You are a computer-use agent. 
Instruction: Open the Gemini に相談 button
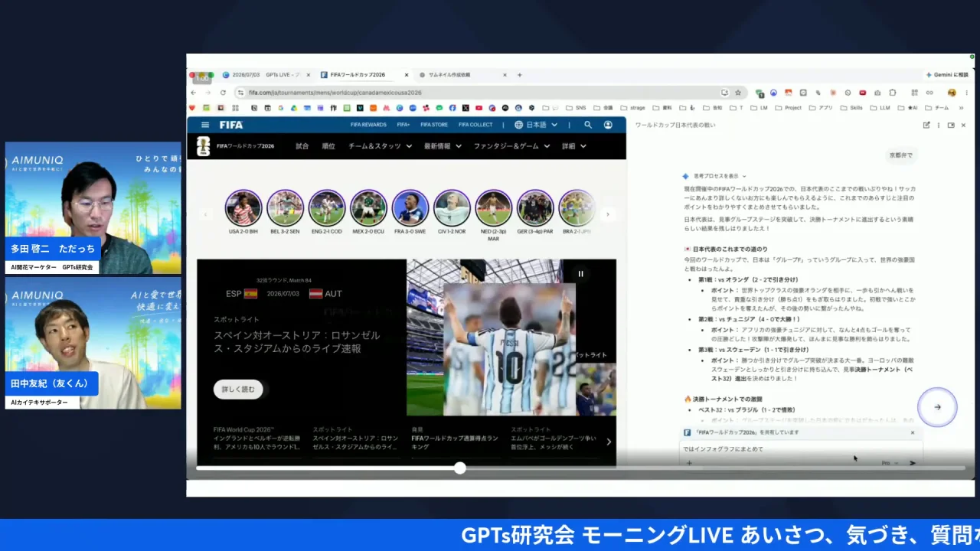click(947, 75)
